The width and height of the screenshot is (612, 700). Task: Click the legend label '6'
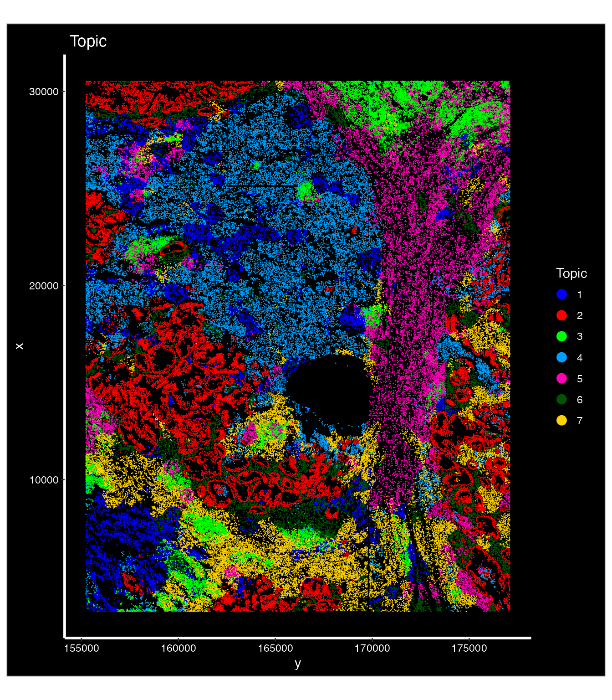(x=579, y=400)
